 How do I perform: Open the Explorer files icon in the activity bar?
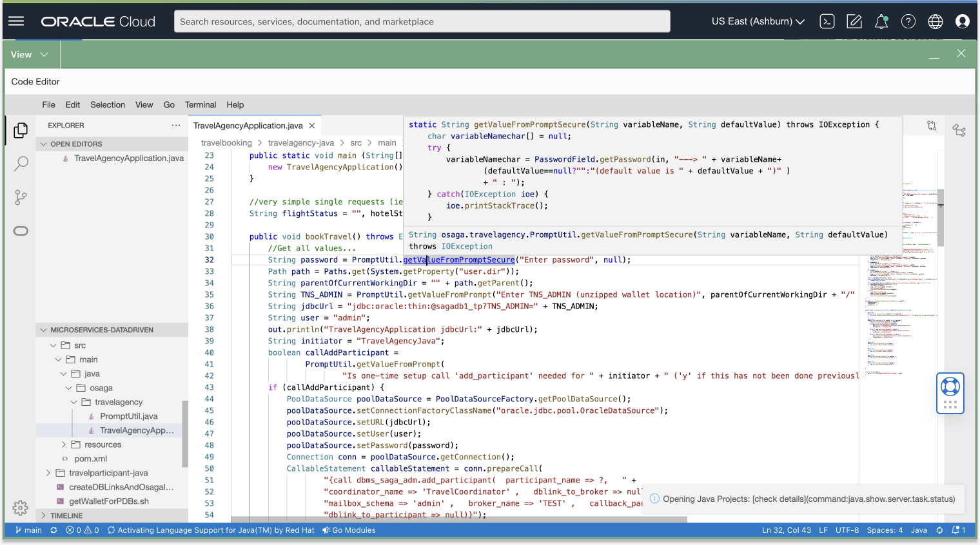[20, 129]
